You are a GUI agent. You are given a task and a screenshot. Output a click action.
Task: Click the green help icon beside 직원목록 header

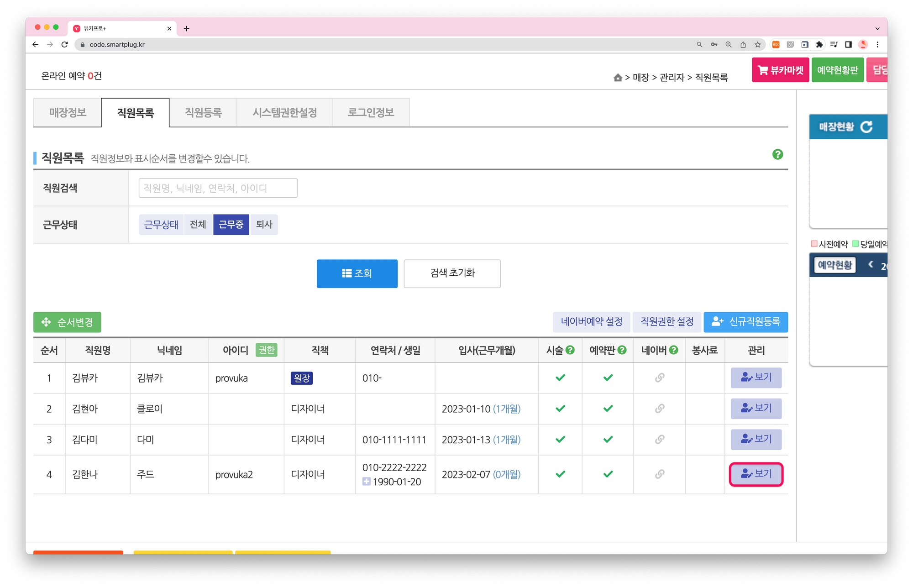777,154
